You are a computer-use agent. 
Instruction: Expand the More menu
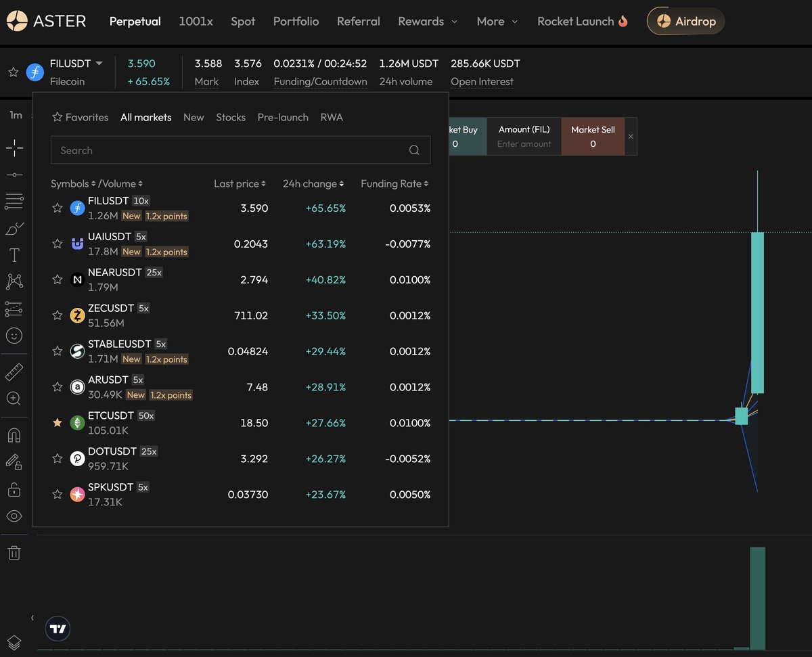497,21
